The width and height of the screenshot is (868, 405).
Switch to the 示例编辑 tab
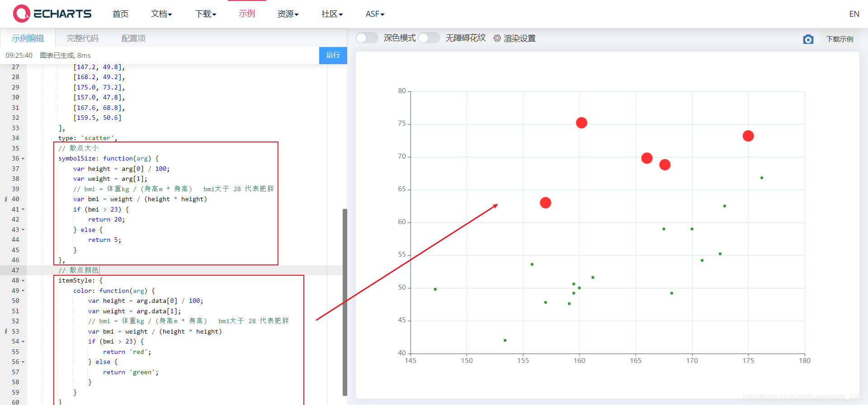pyautogui.click(x=28, y=38)
